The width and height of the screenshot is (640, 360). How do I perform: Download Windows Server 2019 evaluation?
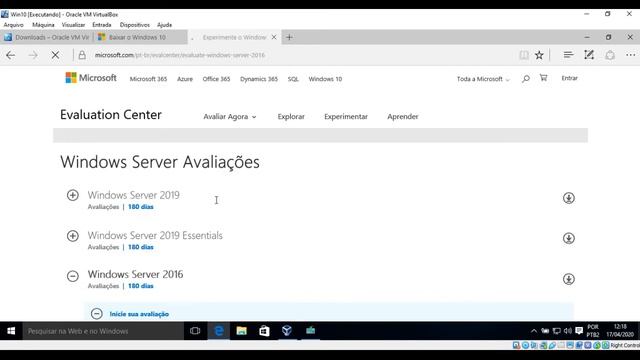(x=569, y=198)
